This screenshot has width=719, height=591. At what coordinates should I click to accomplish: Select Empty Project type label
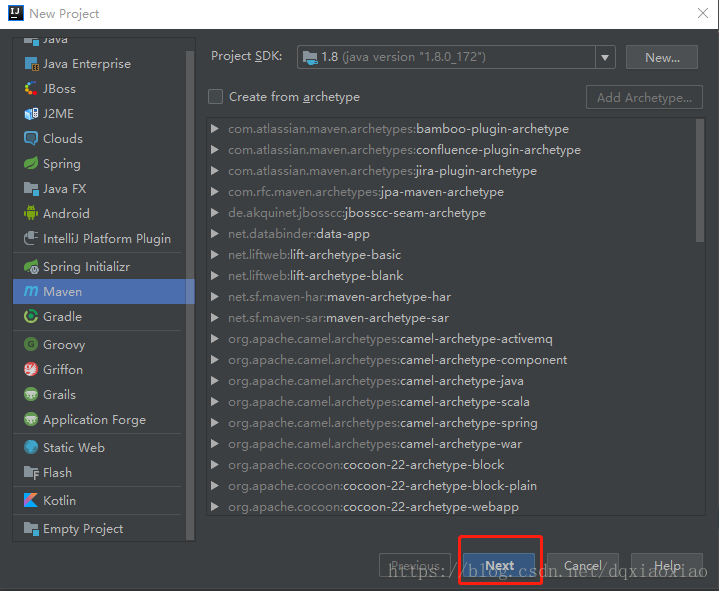83,528
